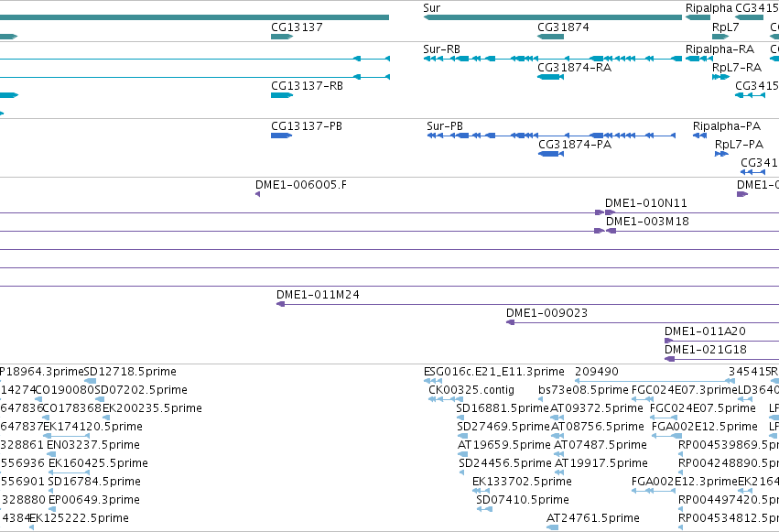Select the CG13137 gene label
The height and width of the screenshot is (532, 779).
pos(297,27)
